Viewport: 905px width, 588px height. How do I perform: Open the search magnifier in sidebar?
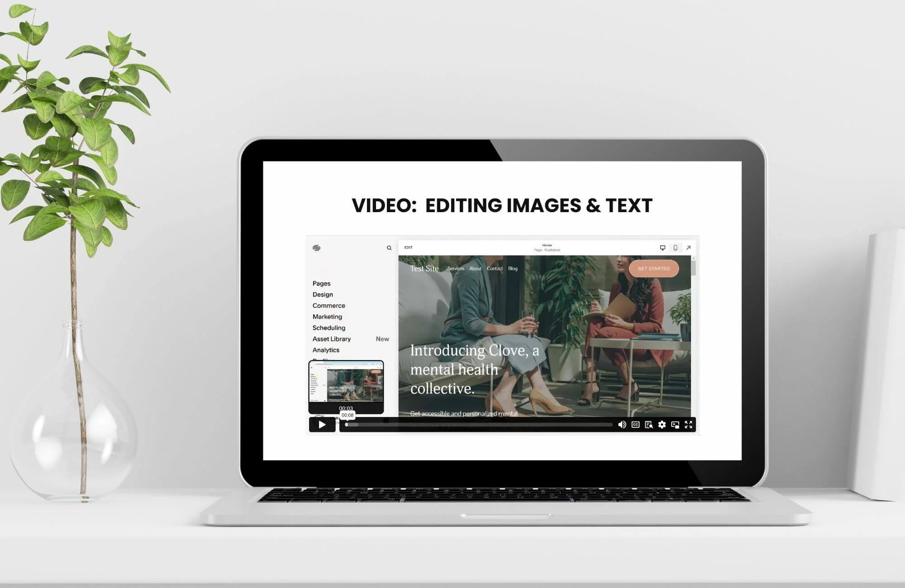point(389,248)
